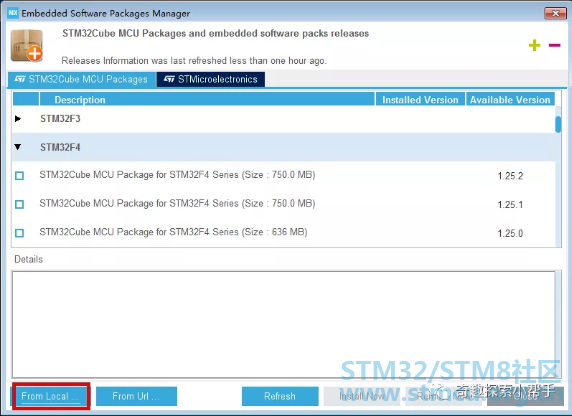The height and width of the screenshot is (416, 572).
Task: Click the Installed Version column header
Action: [420, 99]
